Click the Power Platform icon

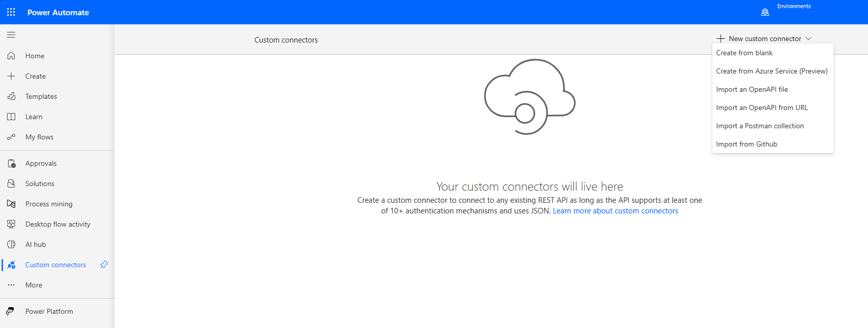pyautogui.click(x=10, y=311)
